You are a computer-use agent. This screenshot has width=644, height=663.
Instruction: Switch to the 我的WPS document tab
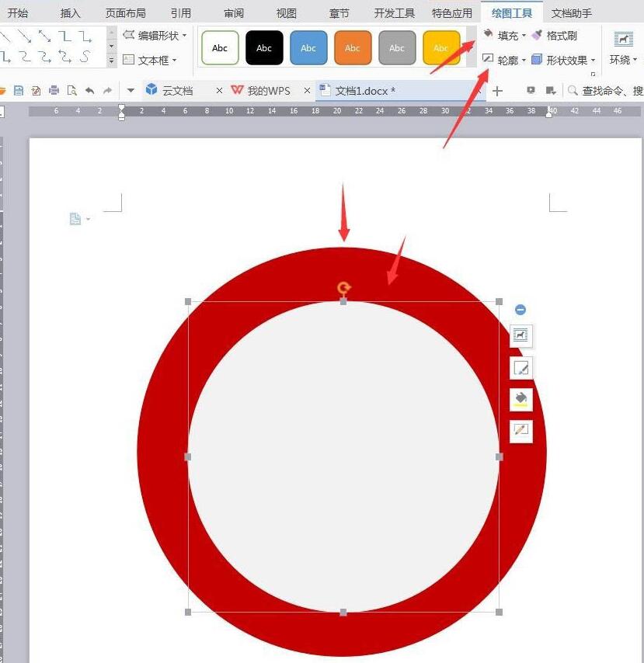269,91
